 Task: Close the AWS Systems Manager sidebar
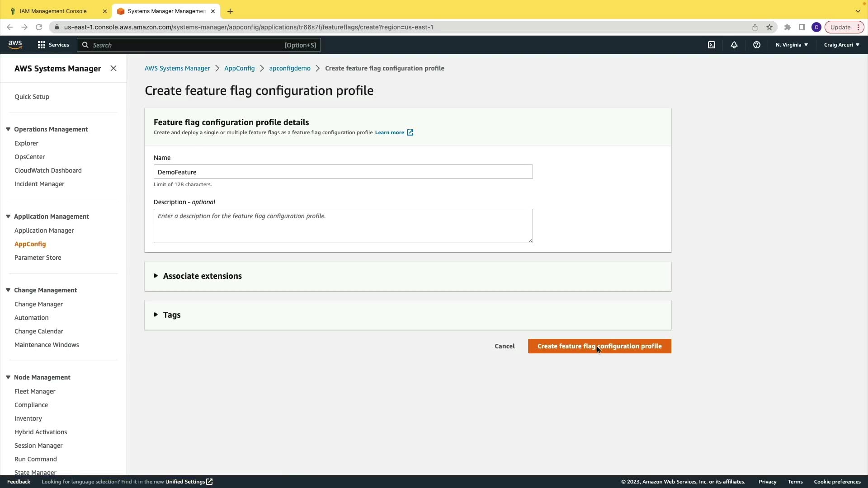pyautogui.click(x=113, y=68)
